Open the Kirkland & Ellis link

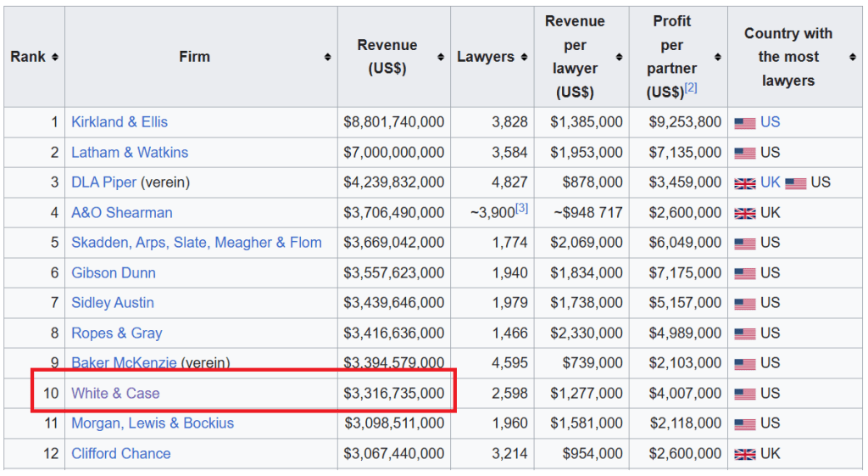pos(120,122)
